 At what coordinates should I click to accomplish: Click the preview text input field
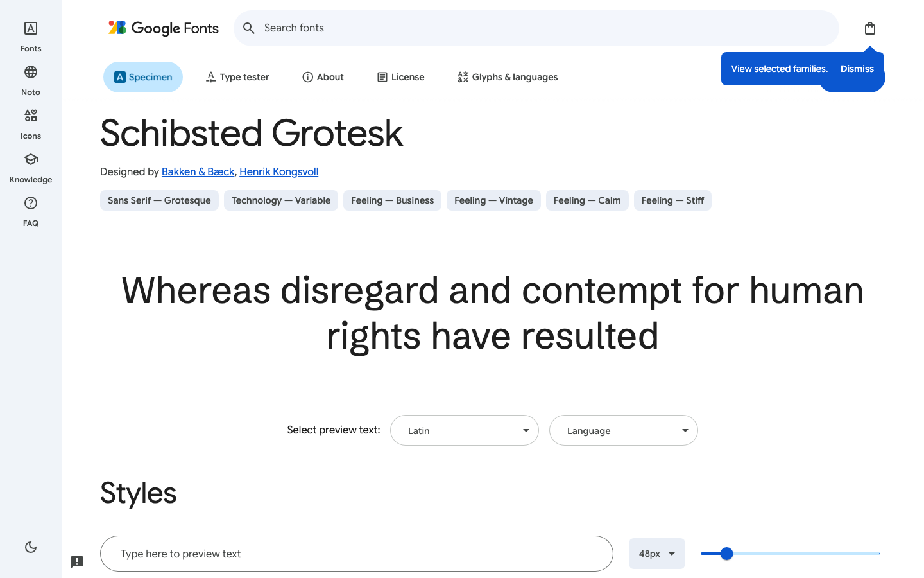pyautogui.click(x=356, y=554)
